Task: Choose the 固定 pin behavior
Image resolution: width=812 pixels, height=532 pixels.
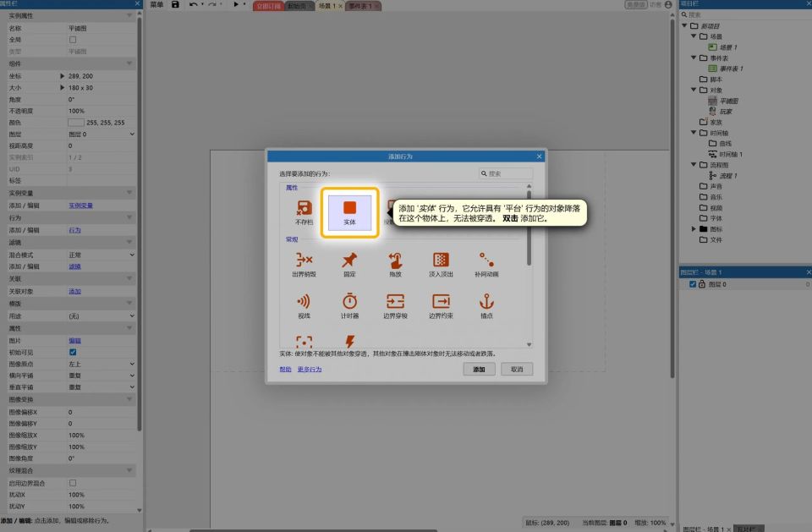Action: [349, 264]
